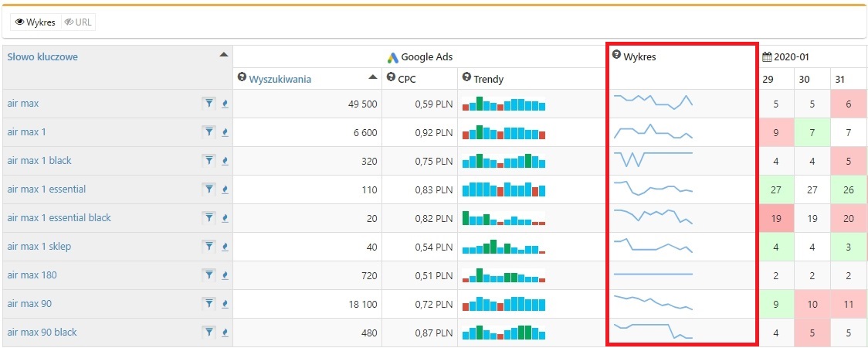Click the Trendy bar chart for 'air max 90'
Image resolution: width=868 pixels, height=348 pixels.
click(504, 304)
